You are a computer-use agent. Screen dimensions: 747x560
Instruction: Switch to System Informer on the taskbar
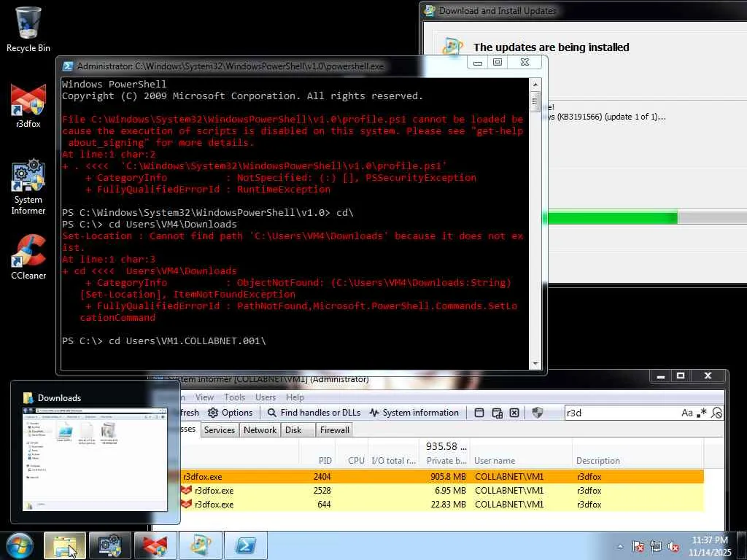[x=109, y=545]
